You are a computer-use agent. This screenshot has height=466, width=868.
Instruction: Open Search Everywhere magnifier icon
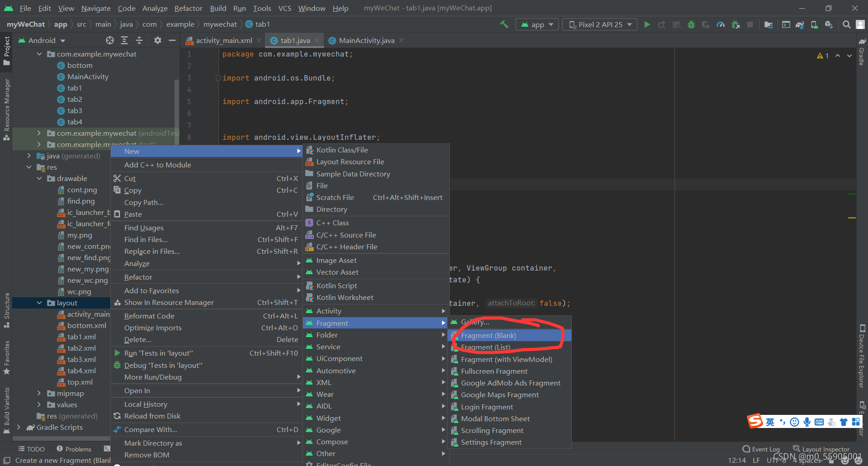pos(846,24)
